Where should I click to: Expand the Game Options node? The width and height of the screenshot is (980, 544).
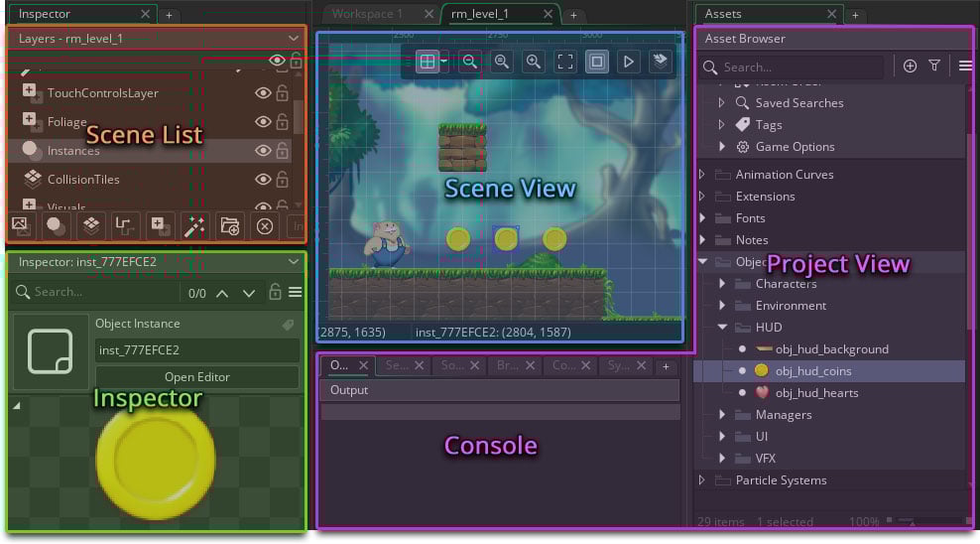coord(722,146)
